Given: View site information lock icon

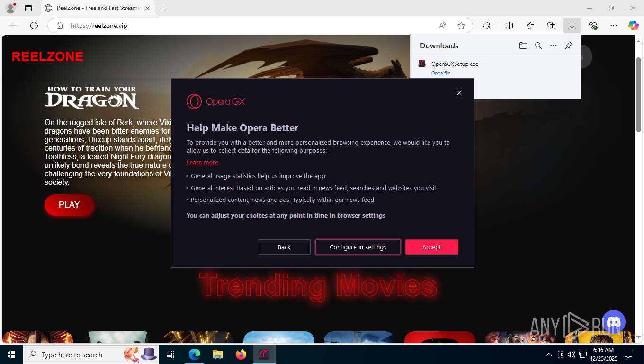Looking at the screenshot, I should 59,26.
